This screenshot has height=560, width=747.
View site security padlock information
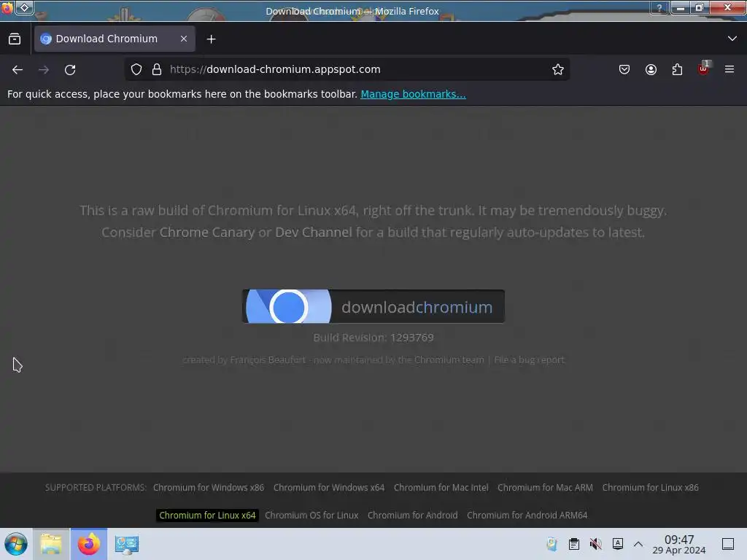(x=156, y=69)
